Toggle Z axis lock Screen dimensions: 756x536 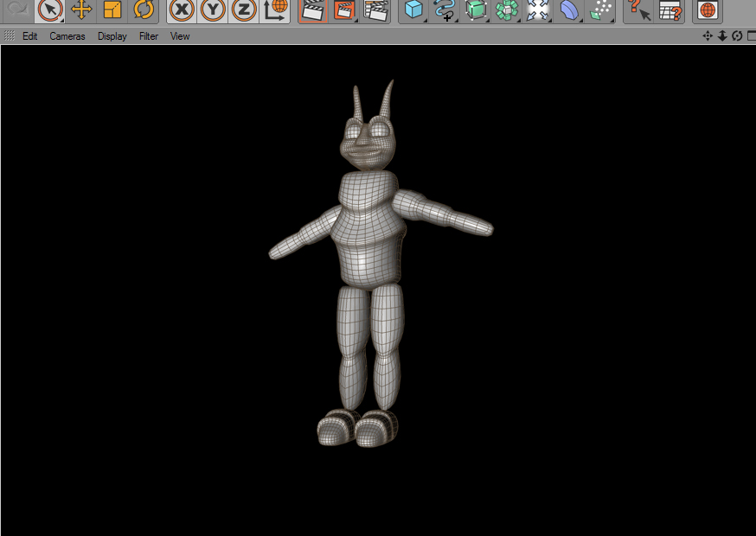coord(243,10)
